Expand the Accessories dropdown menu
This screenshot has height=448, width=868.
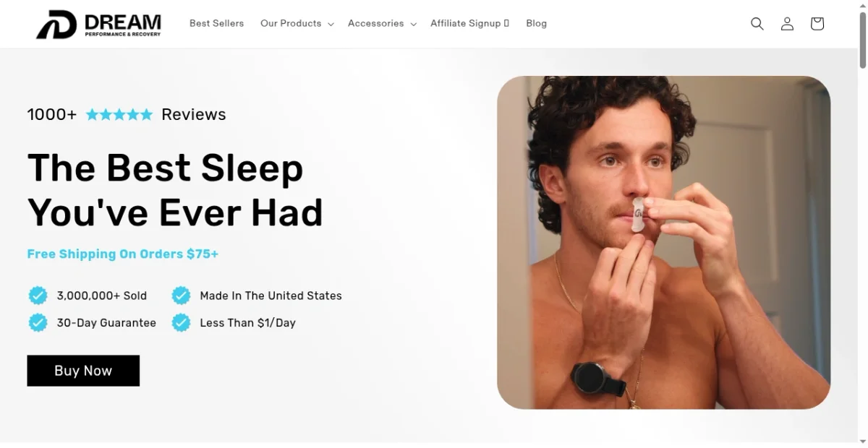(382, 24)
